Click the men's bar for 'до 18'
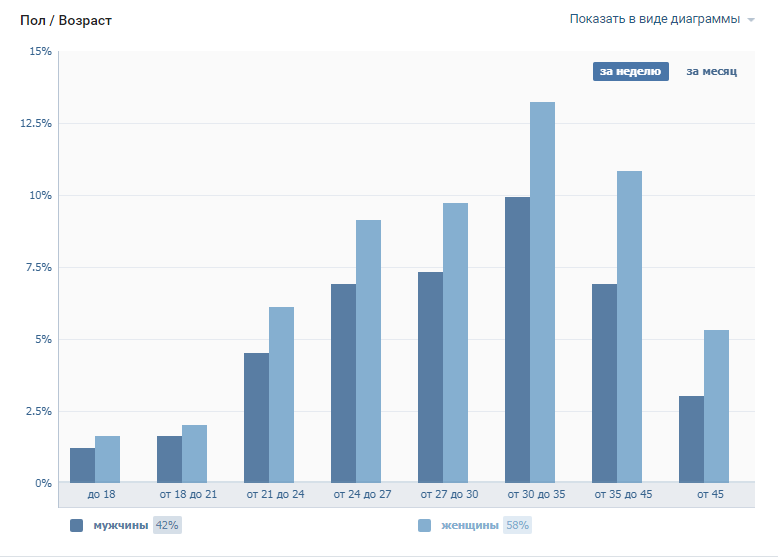 coord(82,466)
